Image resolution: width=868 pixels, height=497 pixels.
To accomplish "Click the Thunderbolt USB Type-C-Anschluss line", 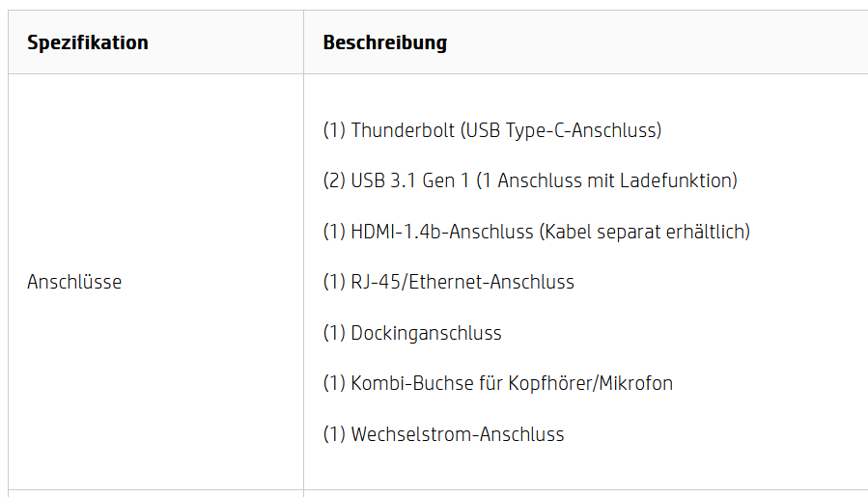I will pos(492,130).
